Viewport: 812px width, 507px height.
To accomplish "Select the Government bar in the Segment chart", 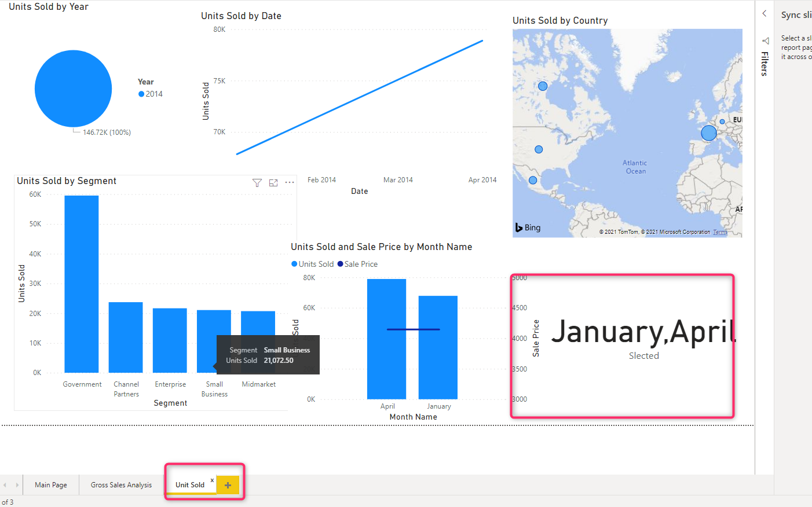I will pyautogui.click(x=82, y=284).
